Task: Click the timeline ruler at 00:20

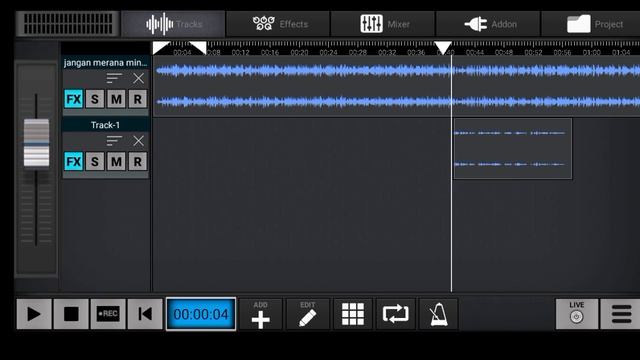Action: (299, 52)
